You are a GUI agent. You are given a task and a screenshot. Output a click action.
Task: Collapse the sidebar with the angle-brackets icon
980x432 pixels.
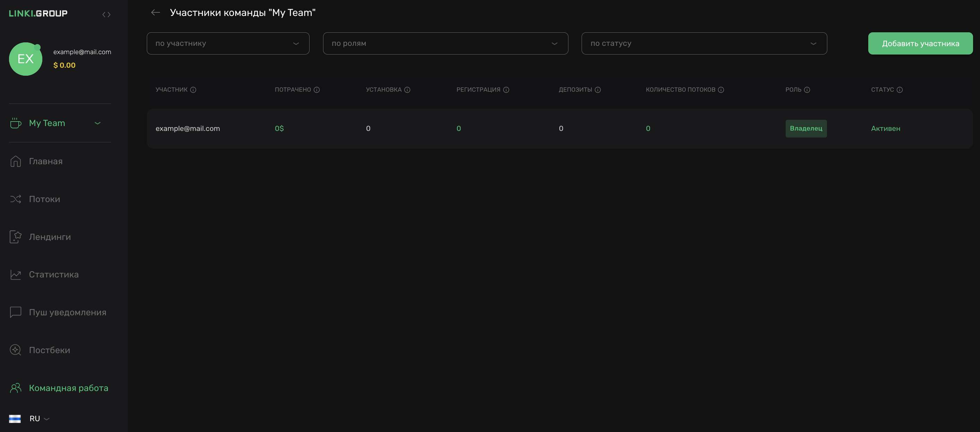pos(106,15)
